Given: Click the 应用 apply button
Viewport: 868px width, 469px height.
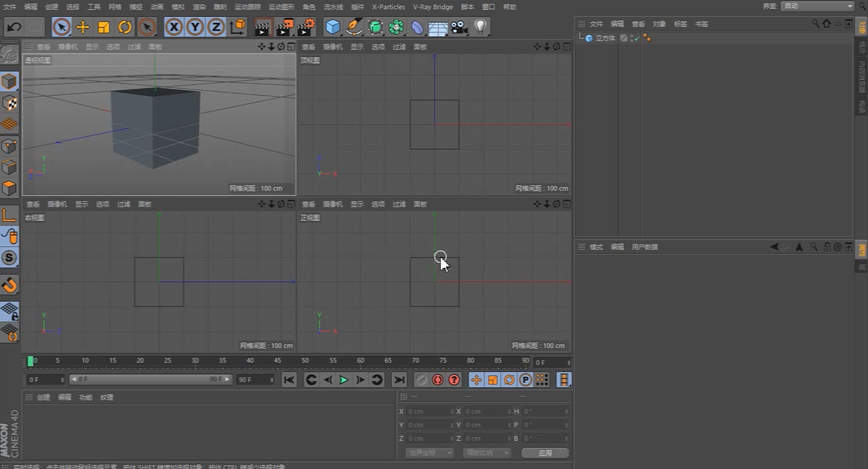Looking at the screenshot, I should point(545,453).
